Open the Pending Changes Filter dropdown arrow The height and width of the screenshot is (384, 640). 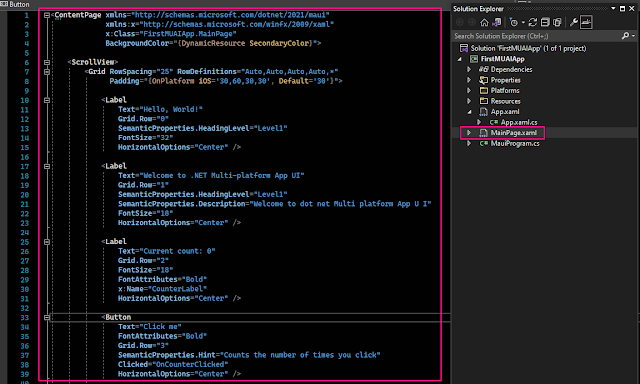pos(523,22)
